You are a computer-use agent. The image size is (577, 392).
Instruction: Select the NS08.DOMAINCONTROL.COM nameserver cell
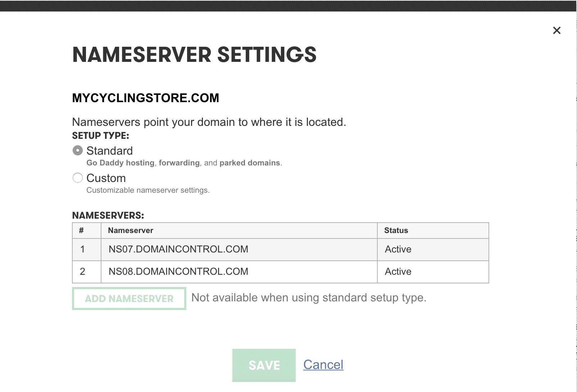point(178,272)
